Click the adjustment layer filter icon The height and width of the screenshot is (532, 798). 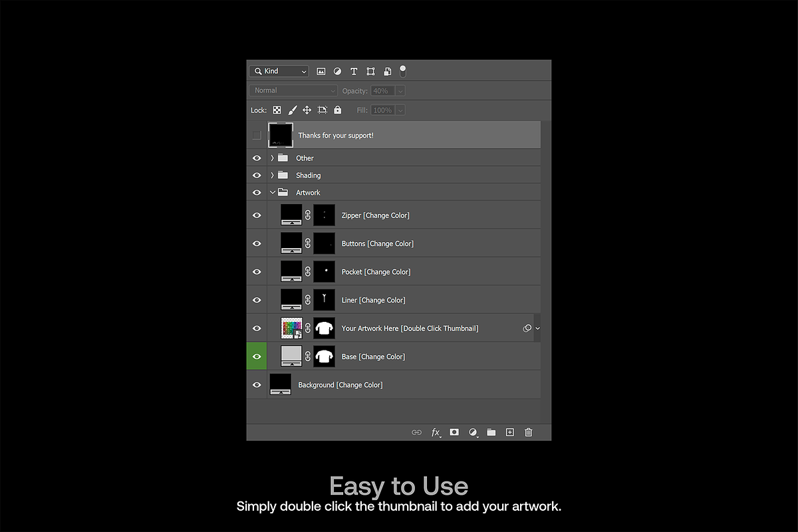(337, 71)
